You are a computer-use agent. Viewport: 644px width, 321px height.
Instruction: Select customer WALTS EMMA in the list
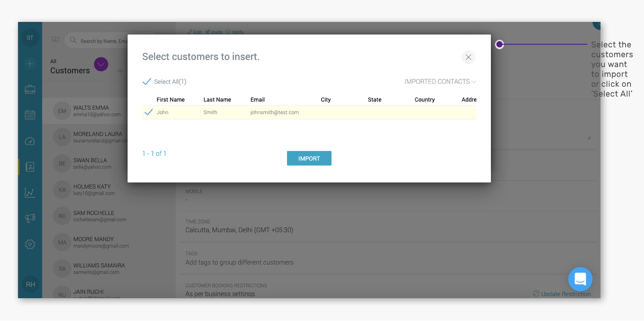point(109,111)
